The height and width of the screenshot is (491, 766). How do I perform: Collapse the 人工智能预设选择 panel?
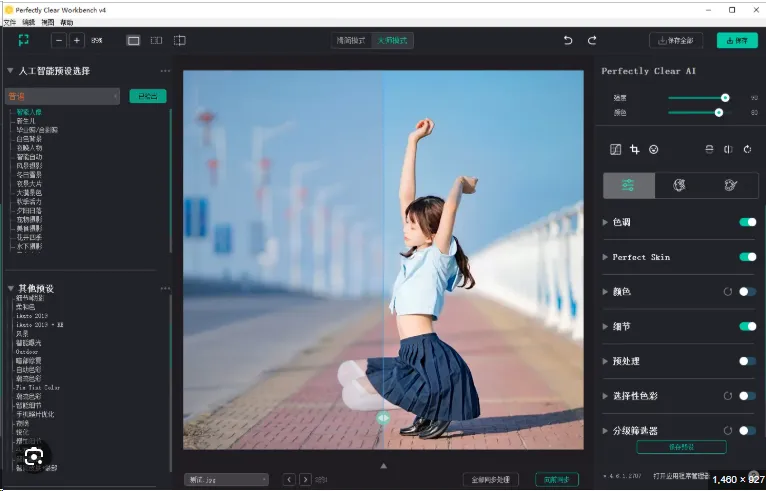[x=10, y=71]
